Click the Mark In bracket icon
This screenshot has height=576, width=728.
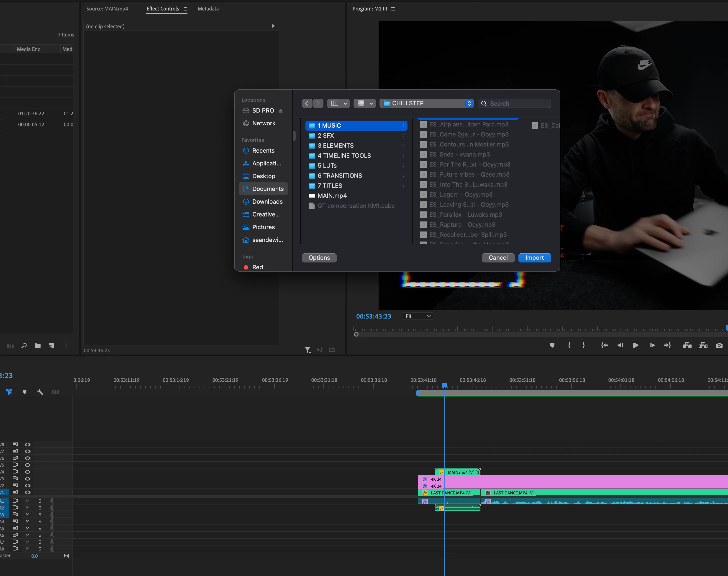(569, 345)
